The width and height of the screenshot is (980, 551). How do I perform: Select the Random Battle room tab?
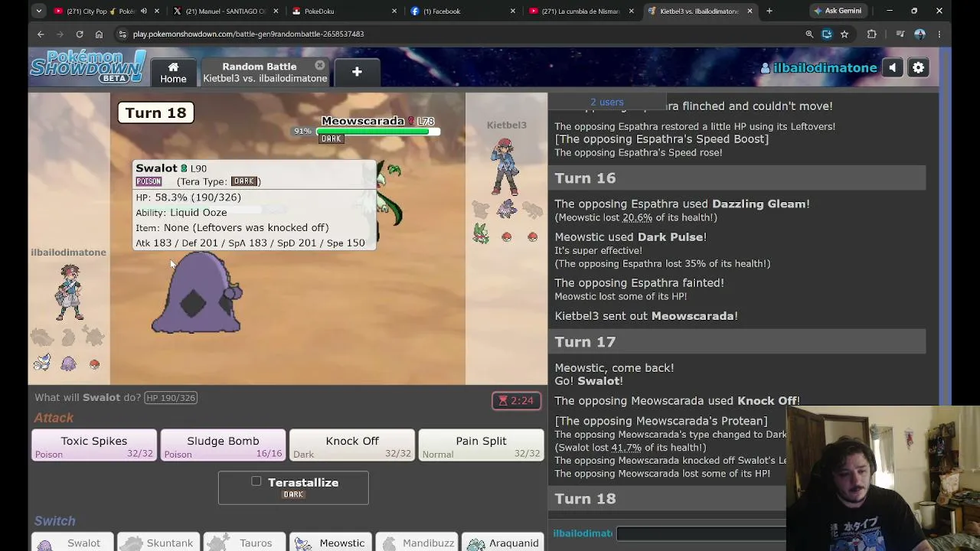265,72
